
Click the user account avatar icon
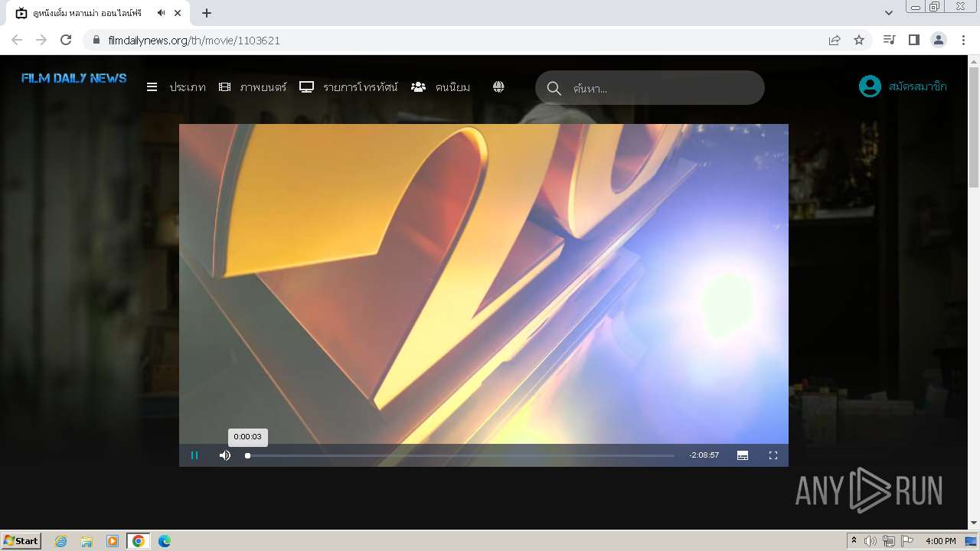[x=870, y=86]
